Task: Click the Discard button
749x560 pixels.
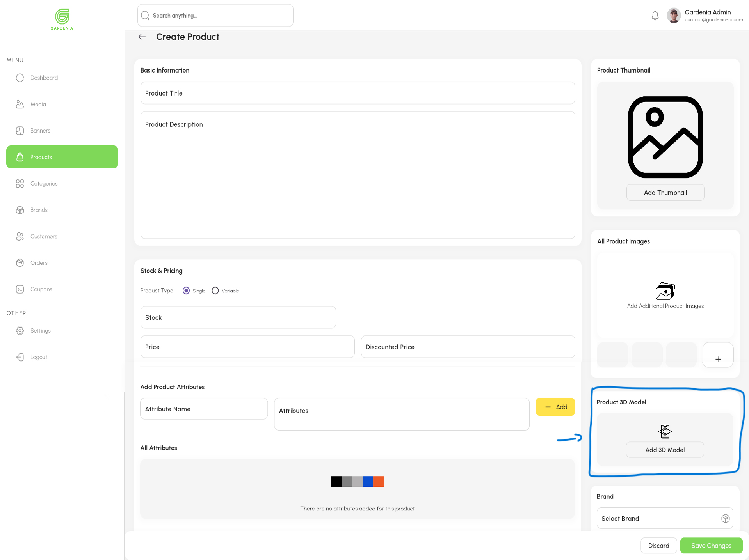Action: point(658,545)
